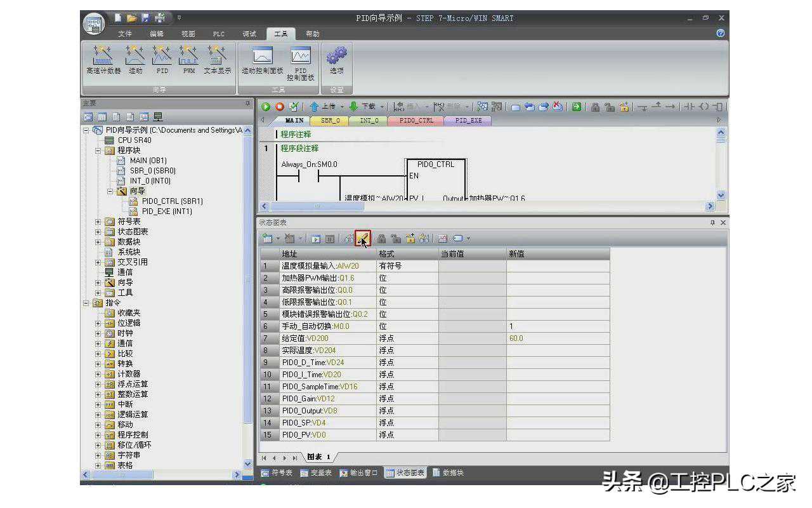Click the highlighted pencil write icon
The image size is (812, 508).
(363, 239)
